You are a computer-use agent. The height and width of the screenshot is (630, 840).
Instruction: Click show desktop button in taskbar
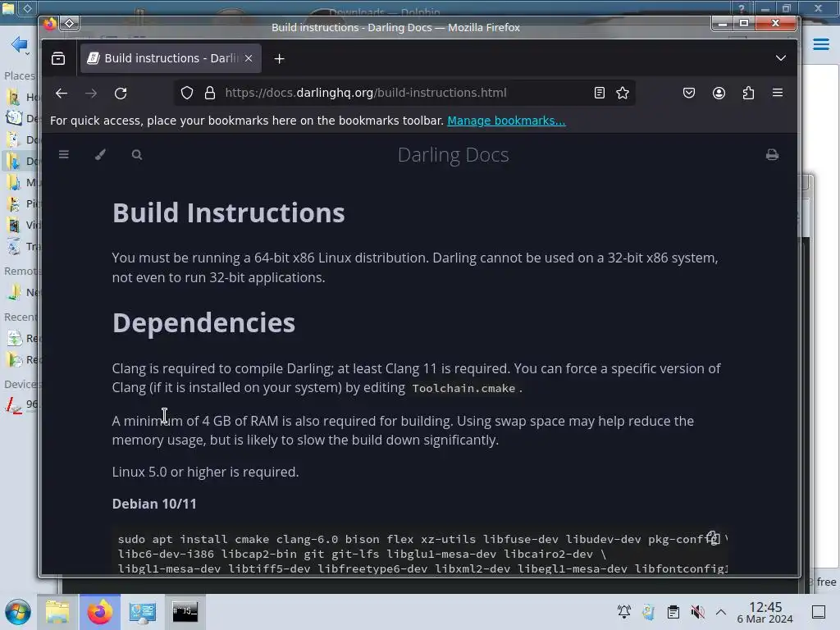coord(819,612)
